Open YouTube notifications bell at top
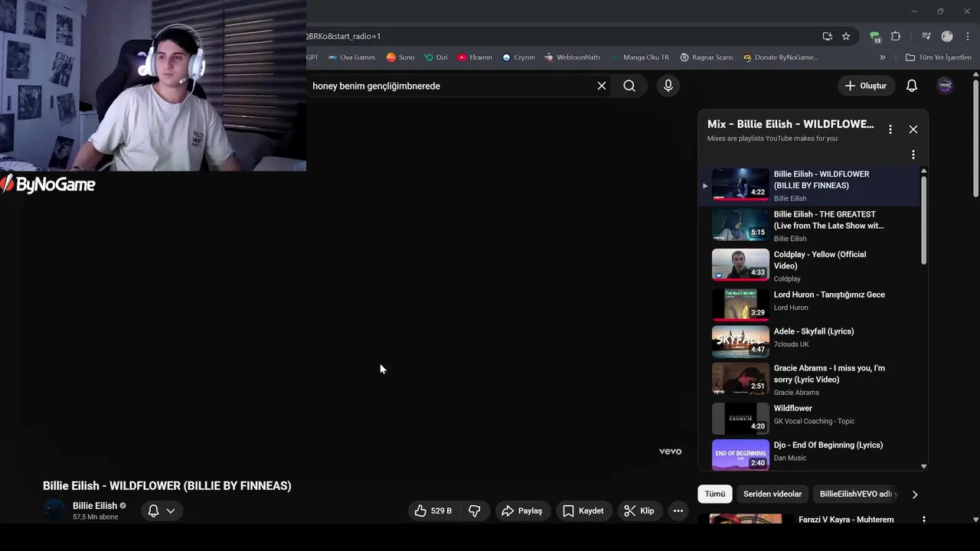The width and height of the screenshot is (980, 551). pos(912,86)
